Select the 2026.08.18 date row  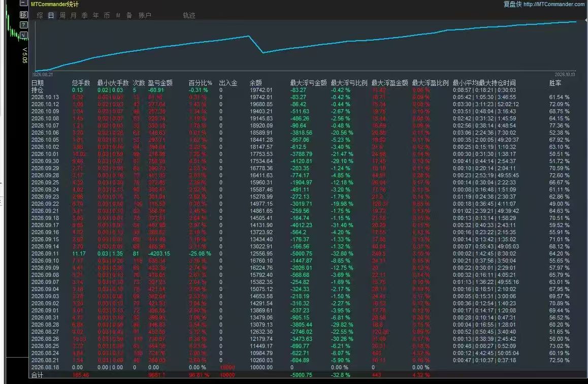coord(45,368)
